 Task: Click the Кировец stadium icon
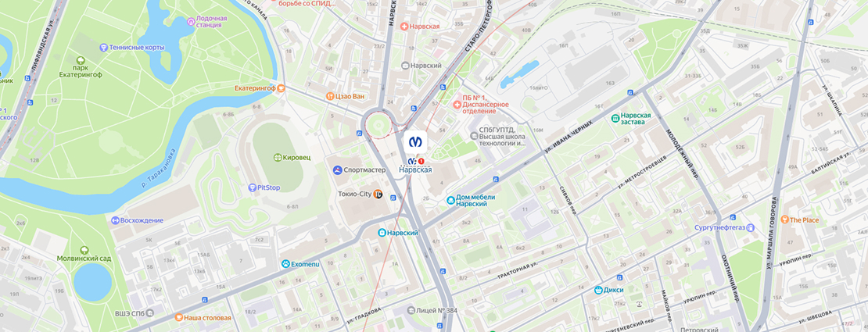click(278, 157)
